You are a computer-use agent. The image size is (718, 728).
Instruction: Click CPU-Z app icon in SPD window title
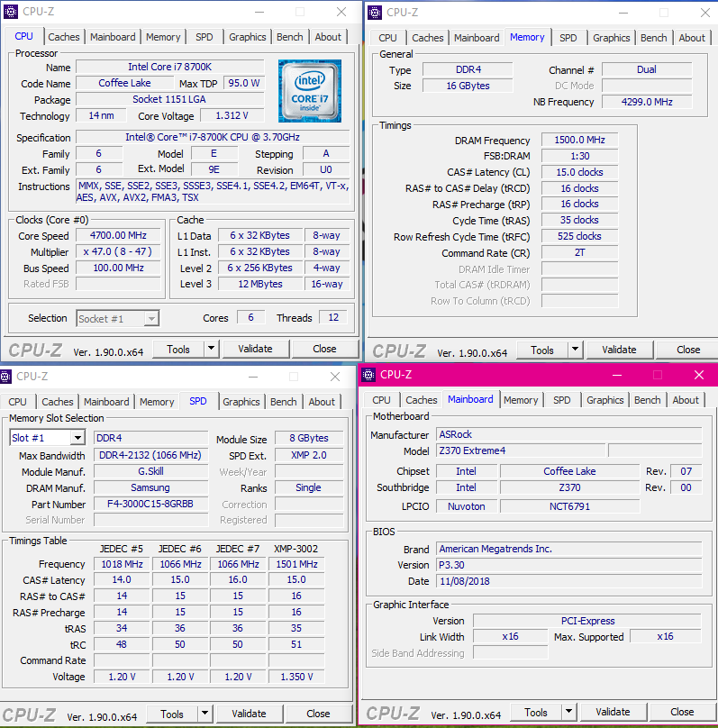[5, 377]
